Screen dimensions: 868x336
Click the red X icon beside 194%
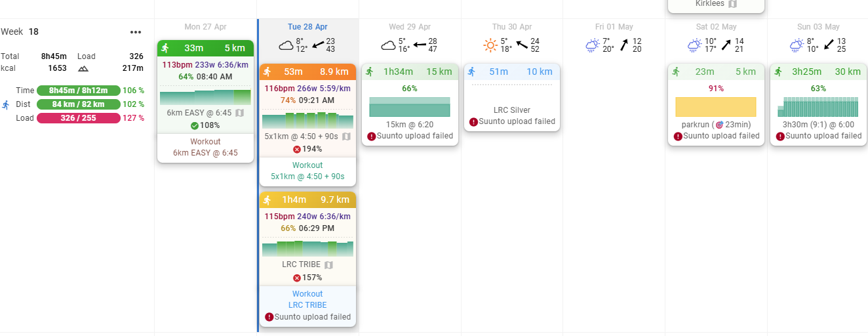tap(296, 149)
